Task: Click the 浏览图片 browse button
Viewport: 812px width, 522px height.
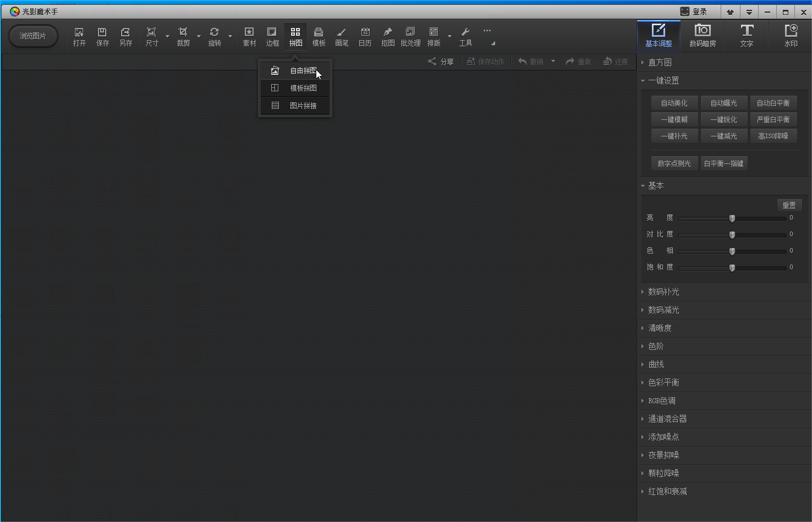Action: click(33, 36)
